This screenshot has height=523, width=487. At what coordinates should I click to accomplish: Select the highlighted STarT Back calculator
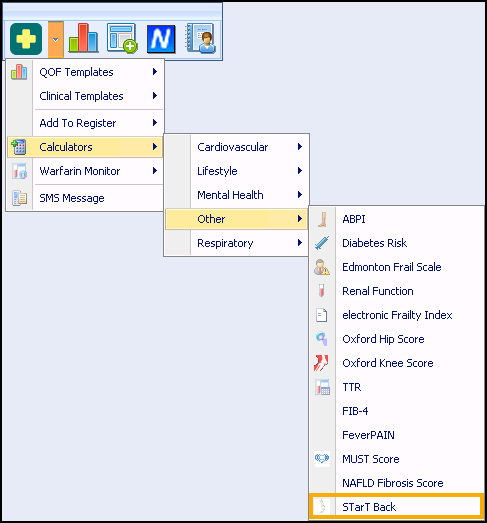tap(396, 507)
